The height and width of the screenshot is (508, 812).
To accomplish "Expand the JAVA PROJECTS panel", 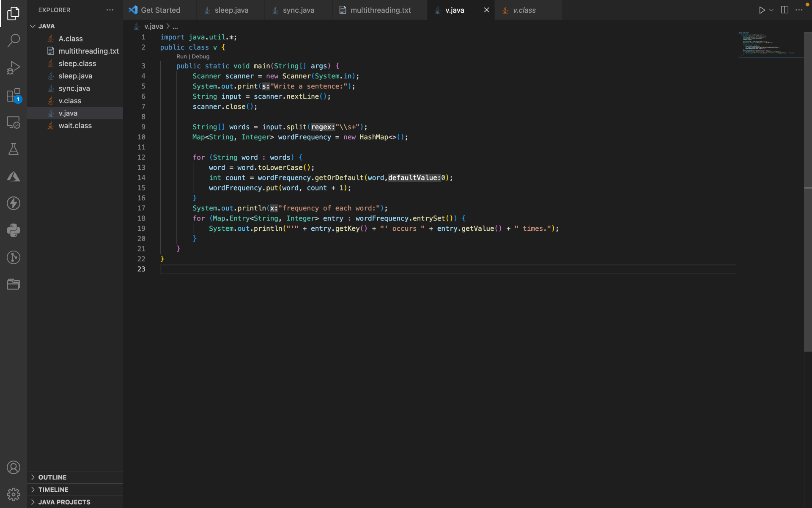I will click(x=64, y=502).
